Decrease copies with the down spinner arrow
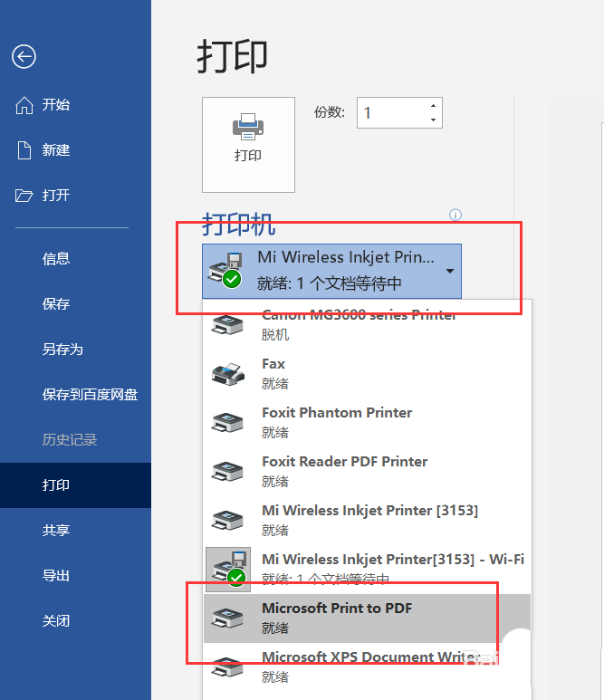Viewport: 604px width, 700px height. [x=433, y=120]
